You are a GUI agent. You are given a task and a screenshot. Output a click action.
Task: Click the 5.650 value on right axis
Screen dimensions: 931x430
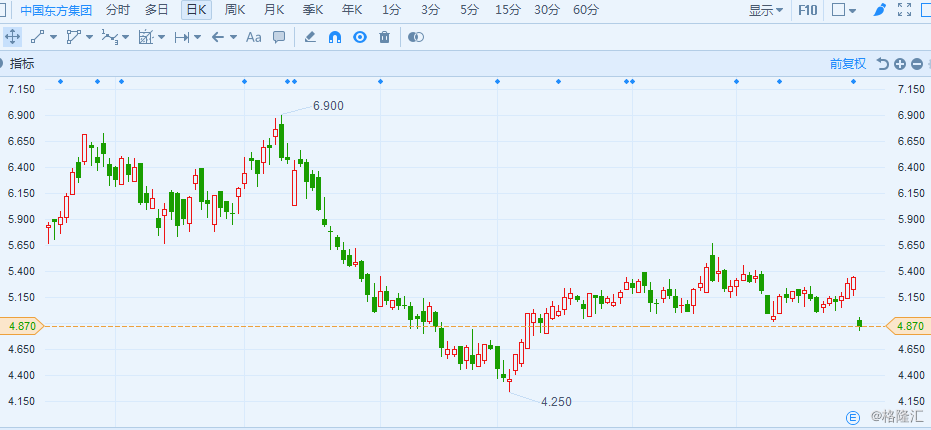(x=912, y=245)
